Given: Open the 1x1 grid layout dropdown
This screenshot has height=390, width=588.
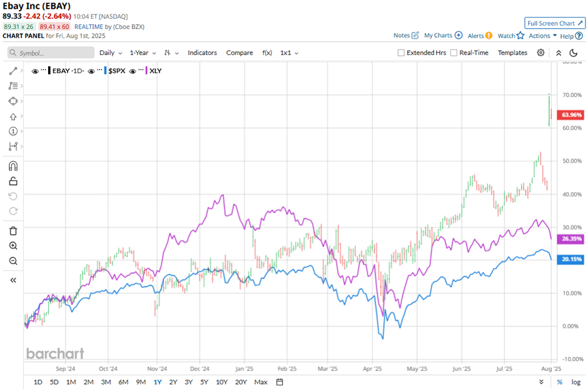Looking at the screenshot, I should click(x=289, y=53).
